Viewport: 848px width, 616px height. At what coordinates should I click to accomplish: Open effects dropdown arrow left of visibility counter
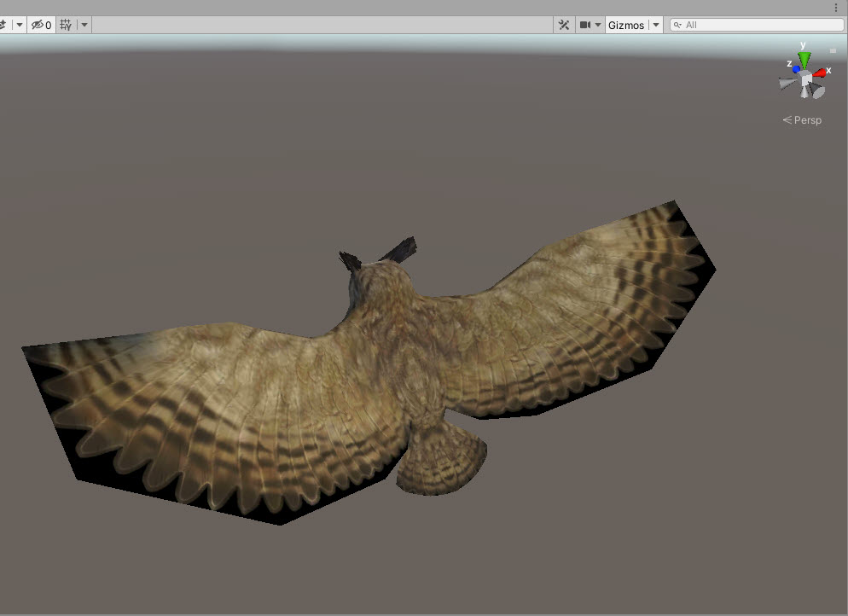pyautogui.click(x=20, y=25)
